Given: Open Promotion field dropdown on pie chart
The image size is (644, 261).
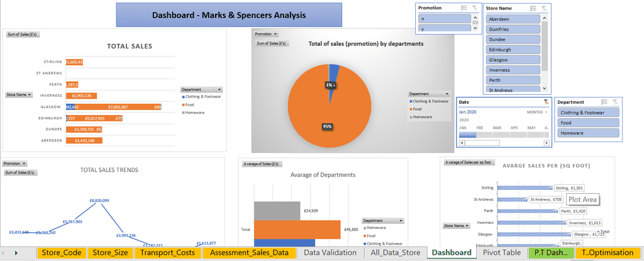Looking at the screenshot, I should 266,34.
